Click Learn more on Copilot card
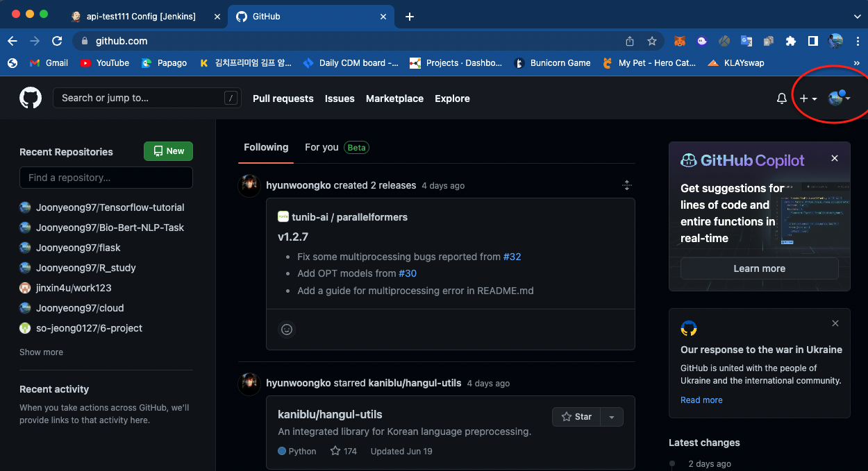 pos(759,268)
